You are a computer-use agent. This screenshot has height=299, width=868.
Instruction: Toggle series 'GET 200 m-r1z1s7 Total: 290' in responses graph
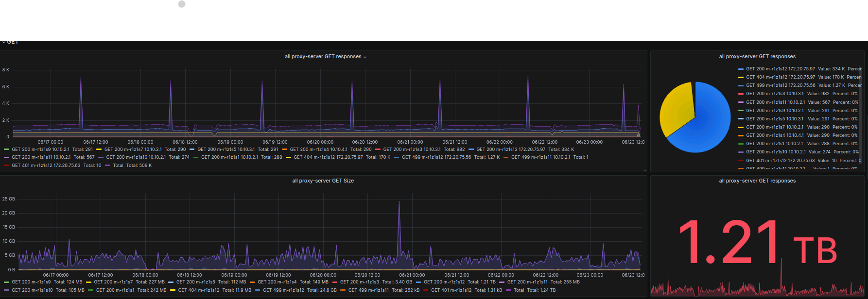pos(141,149)
